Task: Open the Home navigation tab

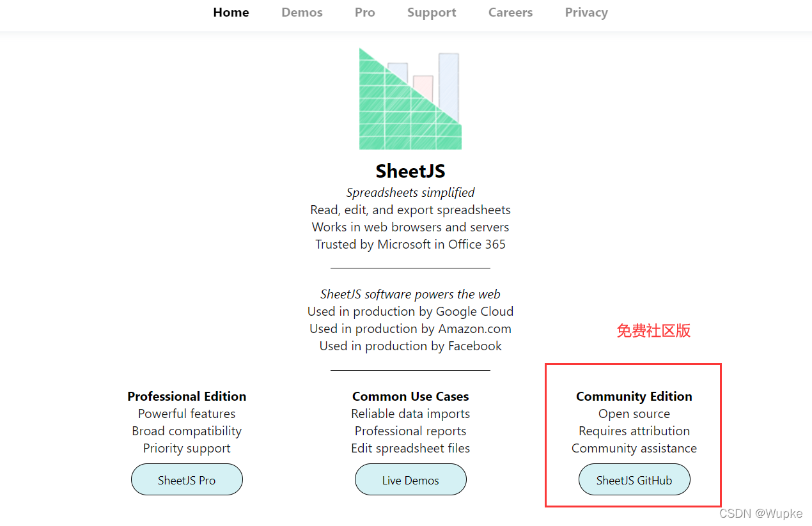Action: coord(231,13)
